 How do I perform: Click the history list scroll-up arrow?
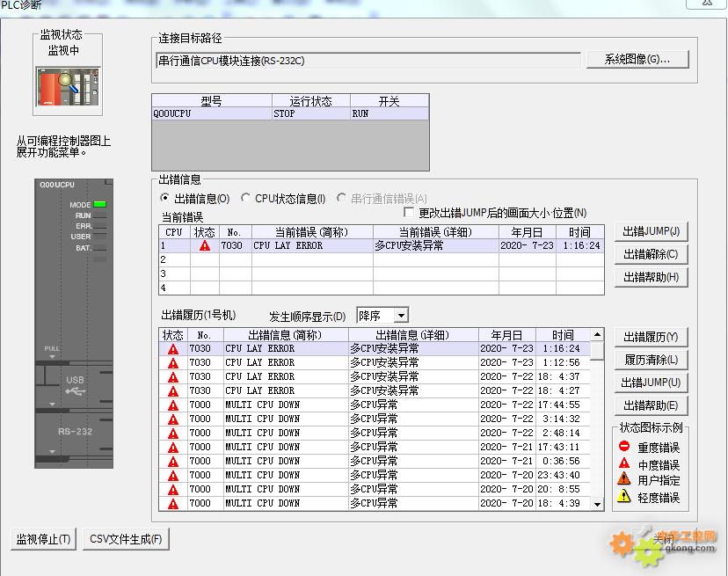(x=598, y=334)
